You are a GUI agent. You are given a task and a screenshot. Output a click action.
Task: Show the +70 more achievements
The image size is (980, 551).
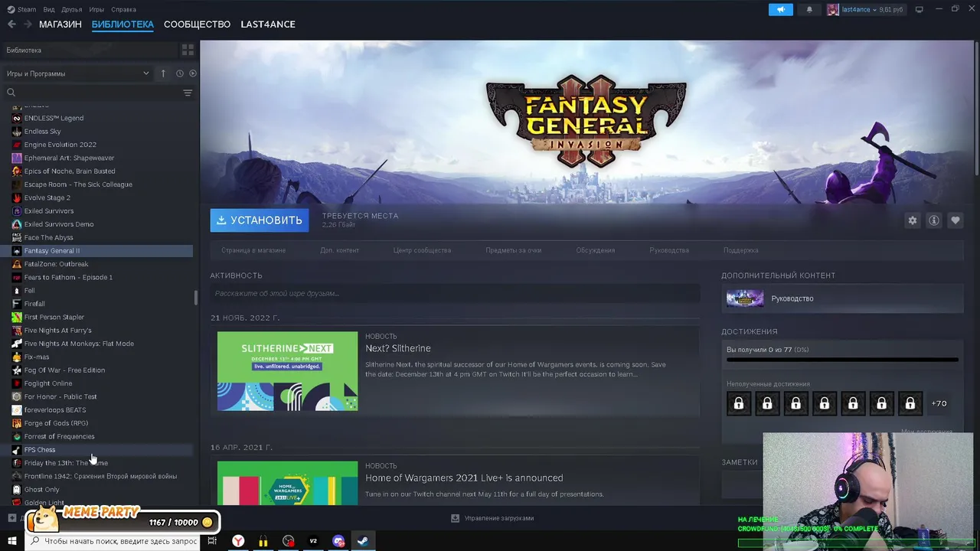point(939,403)
